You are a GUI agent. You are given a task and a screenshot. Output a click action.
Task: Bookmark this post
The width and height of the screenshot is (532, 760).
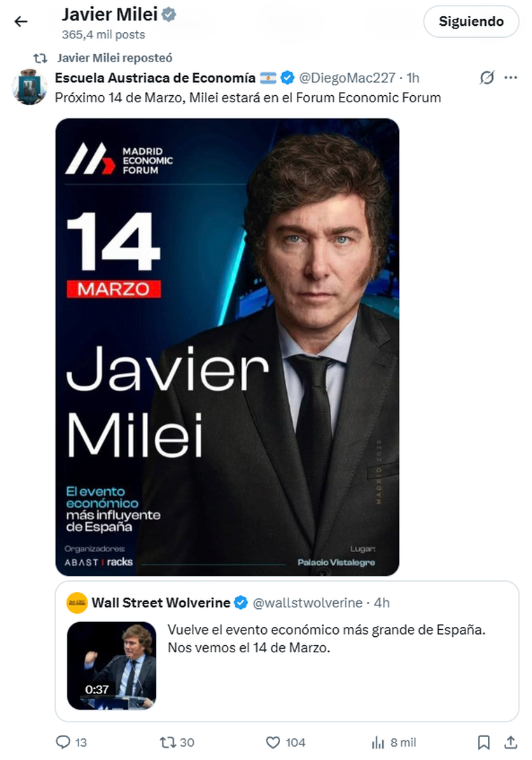tap(484, 742)
